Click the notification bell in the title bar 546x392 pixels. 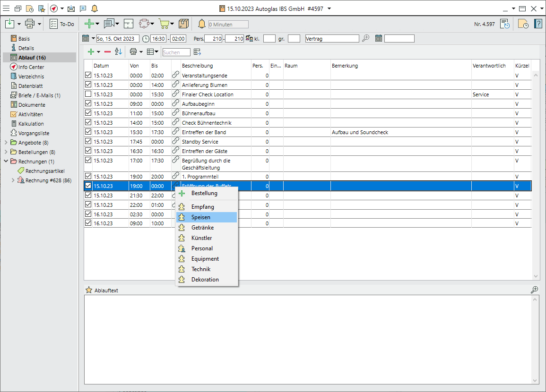95,9
